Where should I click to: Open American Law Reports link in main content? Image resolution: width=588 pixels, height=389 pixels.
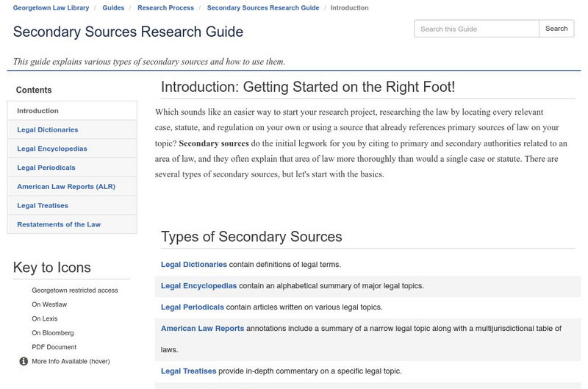click(x=202, y=329)
